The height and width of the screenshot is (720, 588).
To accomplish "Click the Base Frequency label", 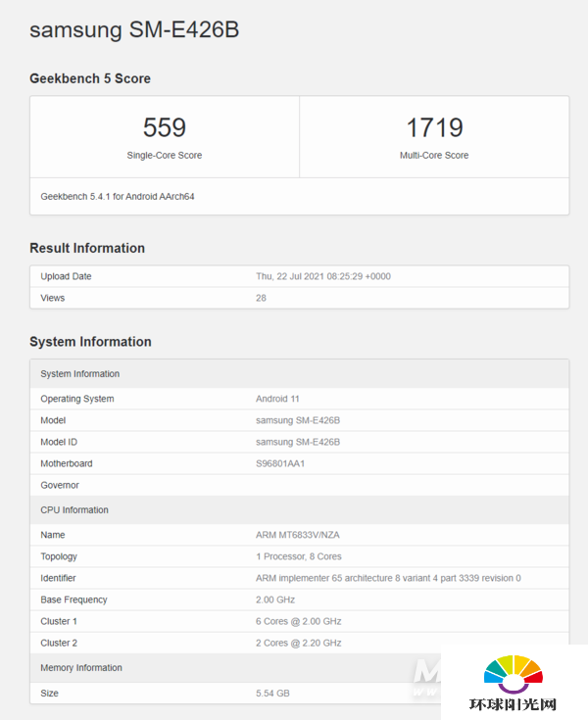I will click(x=73, y=600).
